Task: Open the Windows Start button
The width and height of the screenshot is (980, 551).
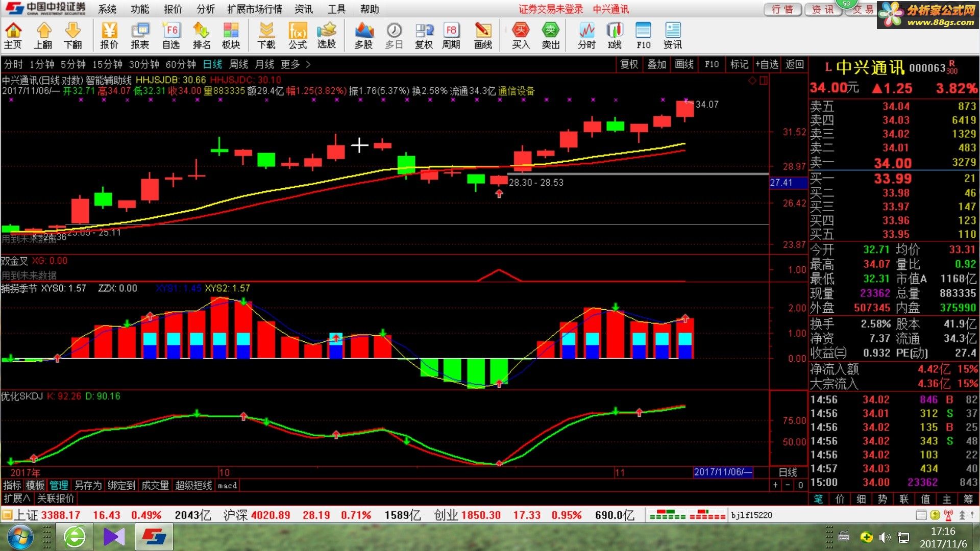Action: click(x=20, y=537)
